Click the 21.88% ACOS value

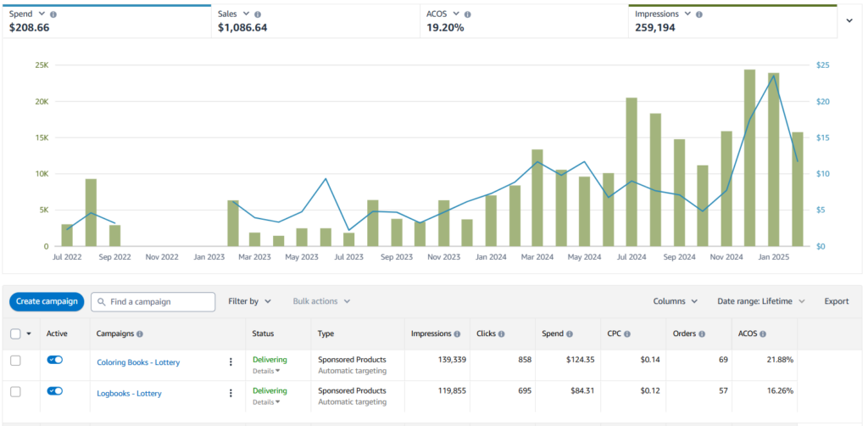click(780, 360)
